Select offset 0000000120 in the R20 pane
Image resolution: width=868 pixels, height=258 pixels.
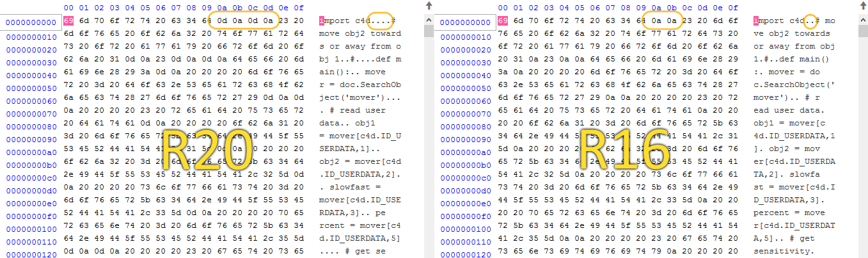tap(31, 254)
